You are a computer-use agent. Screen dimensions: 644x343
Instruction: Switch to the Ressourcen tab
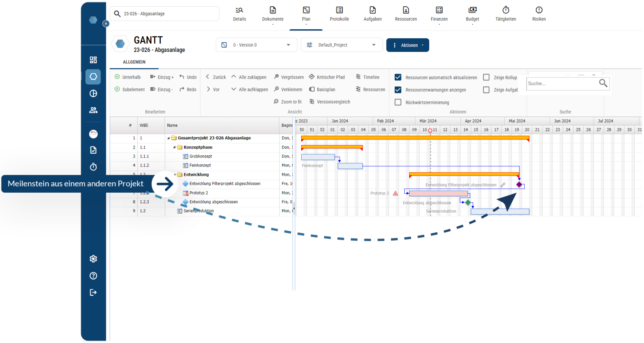click(406, 14)
